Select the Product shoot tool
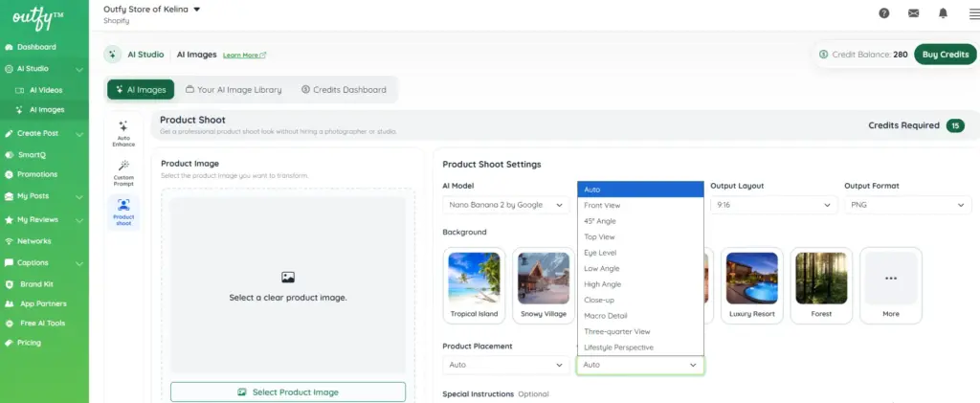The height and width of the screenshot is (403, 980). 123,213
